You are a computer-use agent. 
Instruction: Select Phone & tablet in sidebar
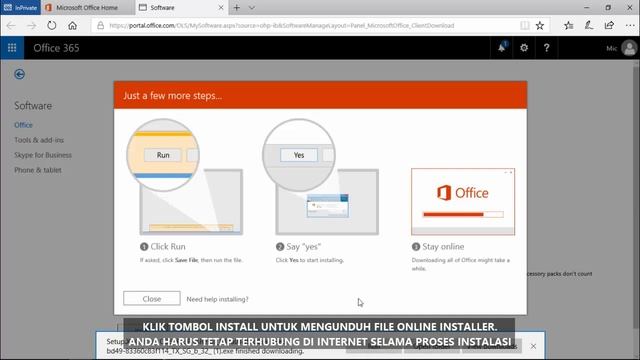(38, 170)
